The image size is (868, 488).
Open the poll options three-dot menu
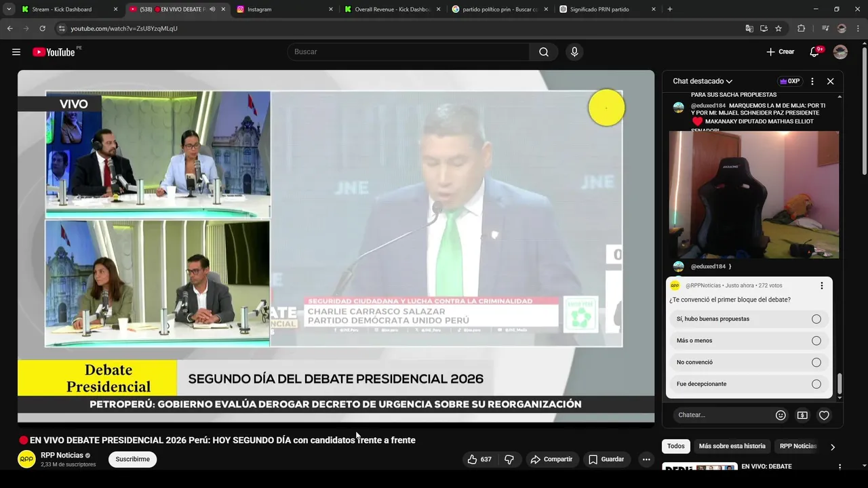click(821, 286)
